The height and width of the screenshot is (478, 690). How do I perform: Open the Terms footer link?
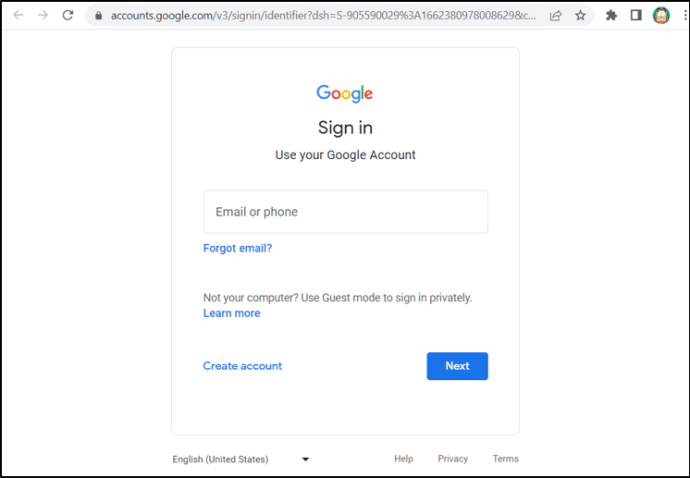506,459
